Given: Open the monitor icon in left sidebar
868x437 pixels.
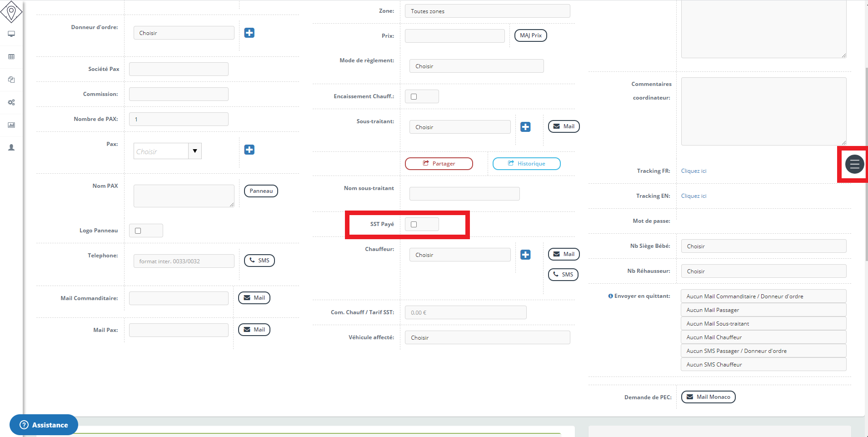Looking at the screenshot, I should [x=11, y=34].
